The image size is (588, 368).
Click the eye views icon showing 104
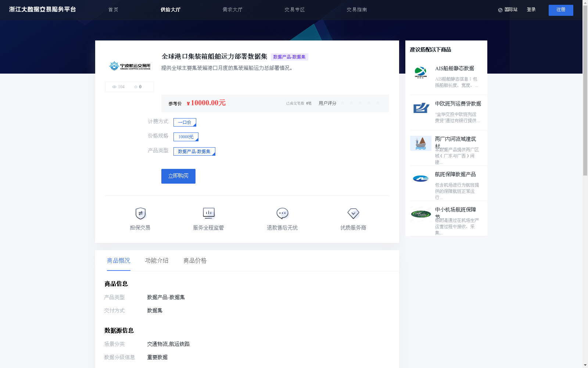pos(114,87)
